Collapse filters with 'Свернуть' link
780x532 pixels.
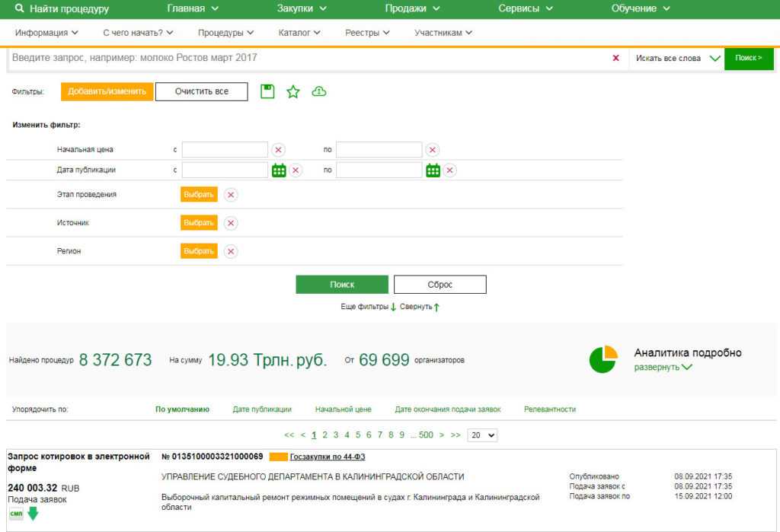point(420,307)
